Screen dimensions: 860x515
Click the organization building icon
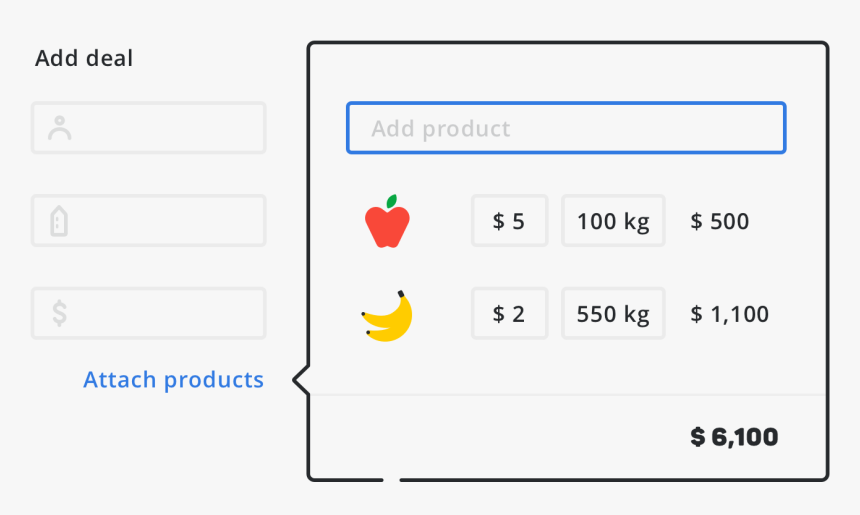pyautogui.click(x=59, y=221)
